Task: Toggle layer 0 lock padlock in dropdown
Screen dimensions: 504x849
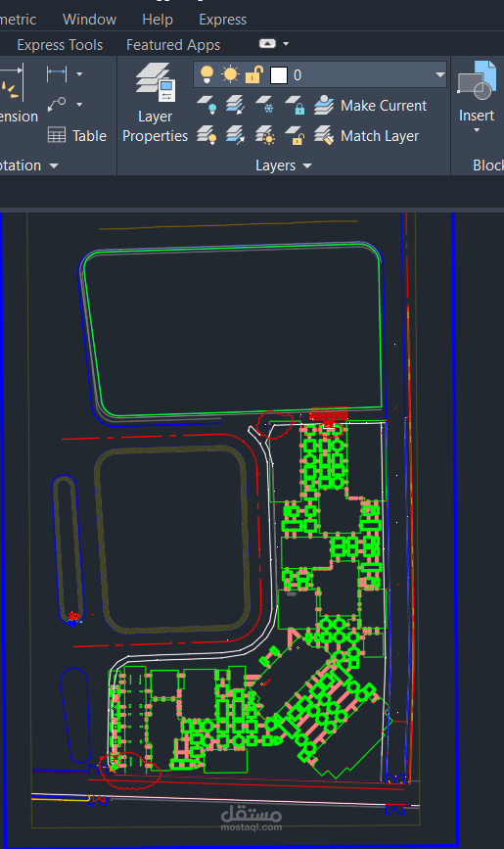Action: point(253,74)
